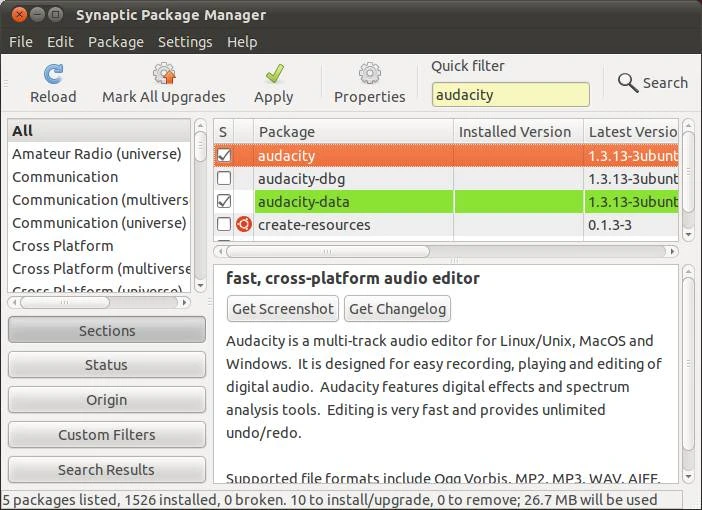Minimize the Synaptic Package Manager window
702x510 pixels.
(x=37, y=15)
